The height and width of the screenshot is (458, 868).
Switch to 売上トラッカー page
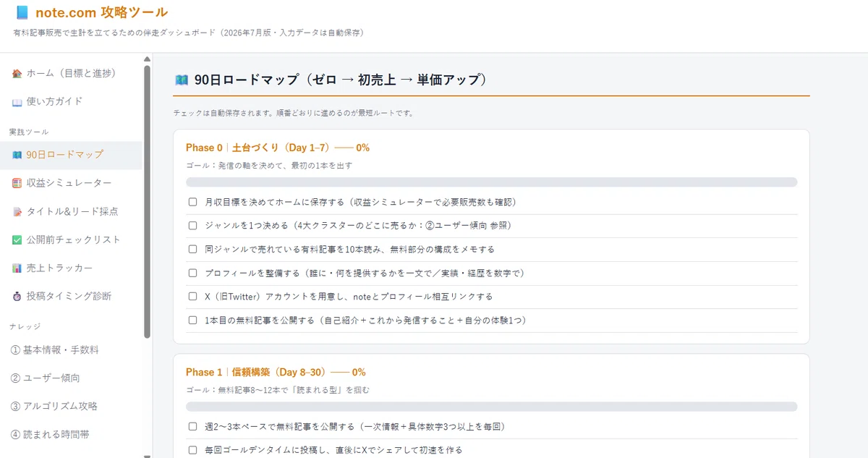[x=71, y=268]
